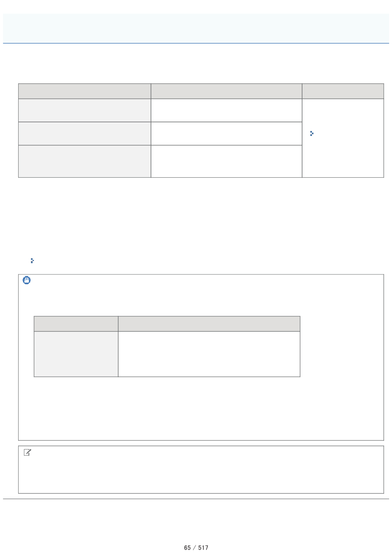
Task: Click the page number 65 / 517
Action: click(196, 547)
